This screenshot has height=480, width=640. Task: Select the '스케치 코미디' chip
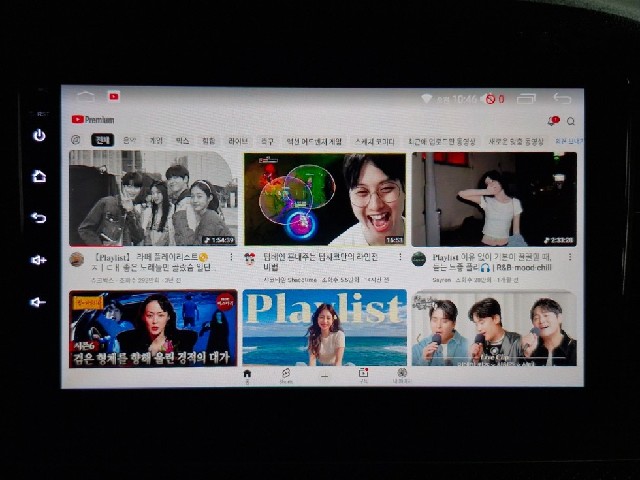[x=375, y=142]
